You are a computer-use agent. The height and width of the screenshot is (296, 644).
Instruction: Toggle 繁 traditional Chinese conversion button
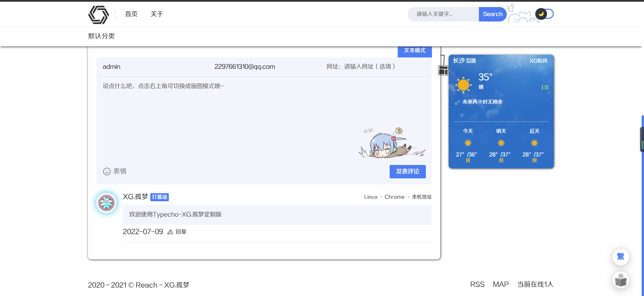(621, 257)
